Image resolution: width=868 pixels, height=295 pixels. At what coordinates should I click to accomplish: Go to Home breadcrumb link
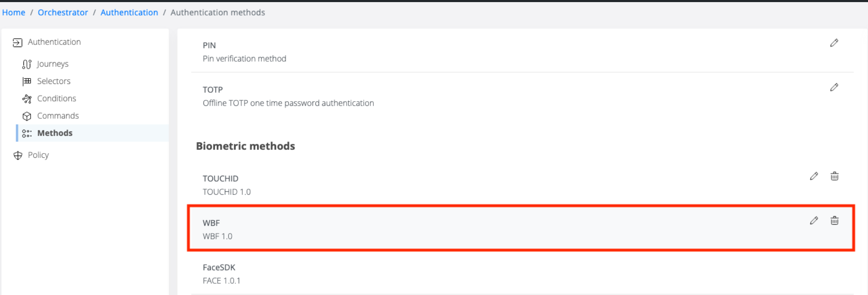[x=13, y=13]
